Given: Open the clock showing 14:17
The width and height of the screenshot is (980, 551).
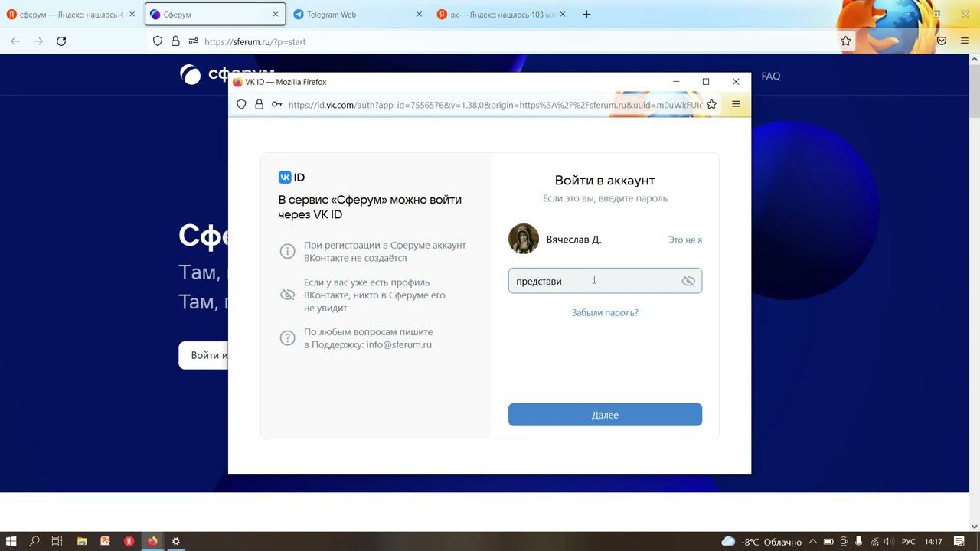Looking at the screenshot, I should (x=933, y=542).
